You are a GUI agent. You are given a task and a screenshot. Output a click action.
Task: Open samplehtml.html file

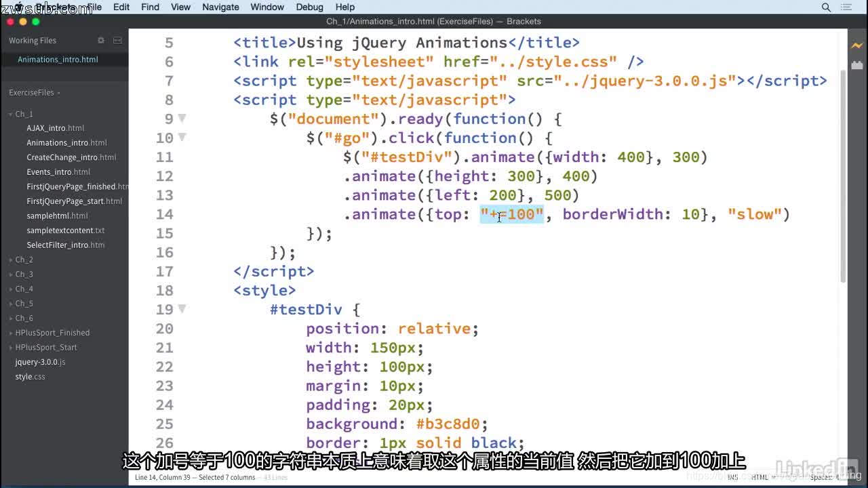tap(57, 216)
